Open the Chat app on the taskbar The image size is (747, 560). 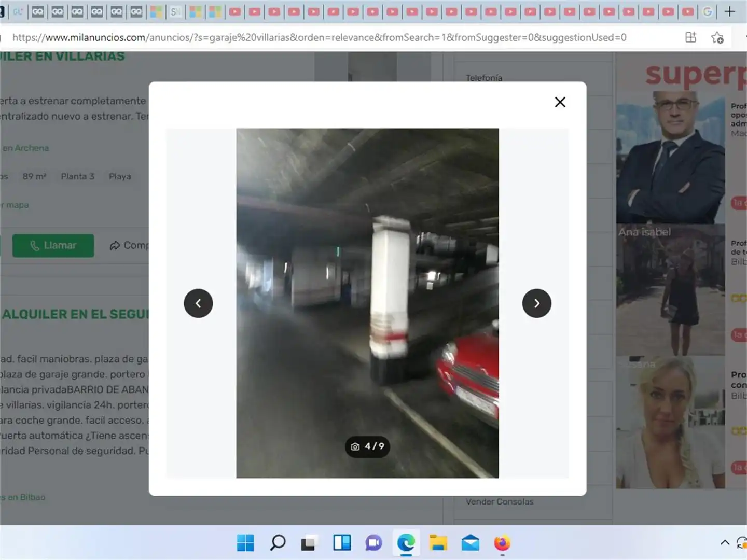click(x=374, y=543)
